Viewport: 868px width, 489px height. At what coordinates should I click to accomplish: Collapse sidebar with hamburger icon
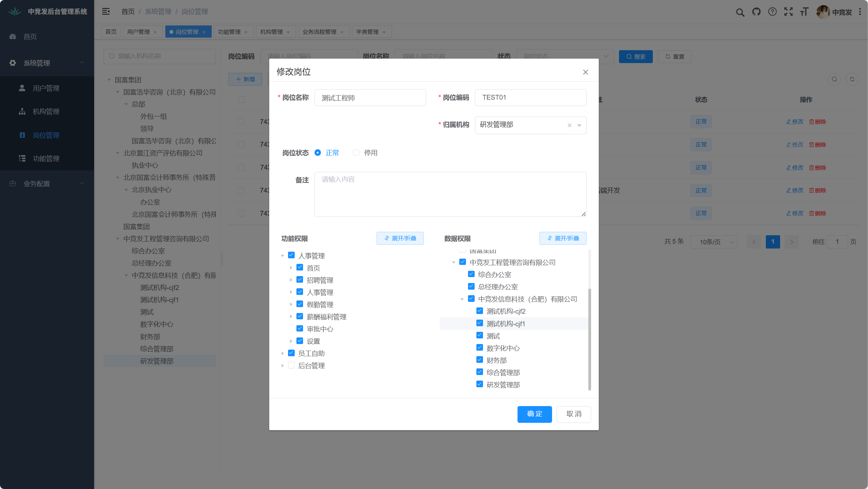106,12
